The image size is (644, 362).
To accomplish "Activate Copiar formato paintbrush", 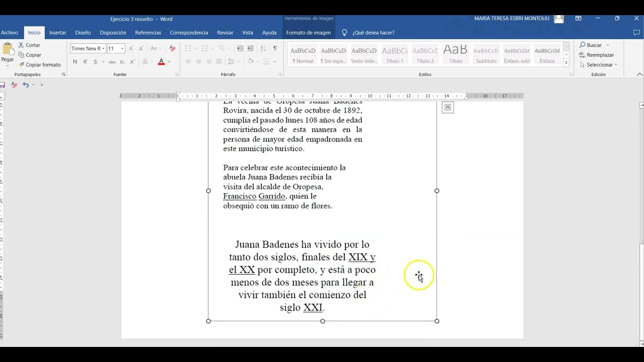I will tap(39, 65).
